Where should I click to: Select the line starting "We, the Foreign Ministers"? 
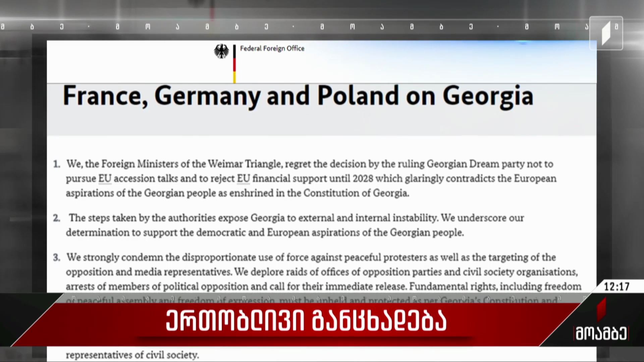click(x=310, y=164)
